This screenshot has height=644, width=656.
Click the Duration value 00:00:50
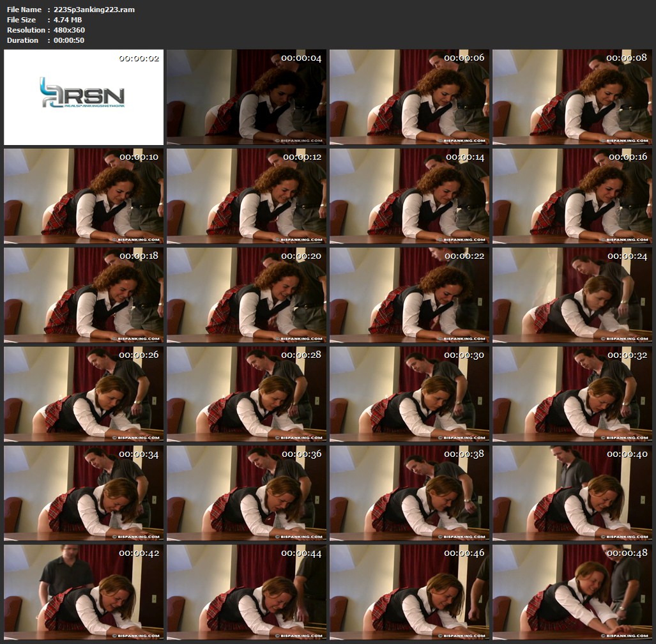tap(69, 40)
